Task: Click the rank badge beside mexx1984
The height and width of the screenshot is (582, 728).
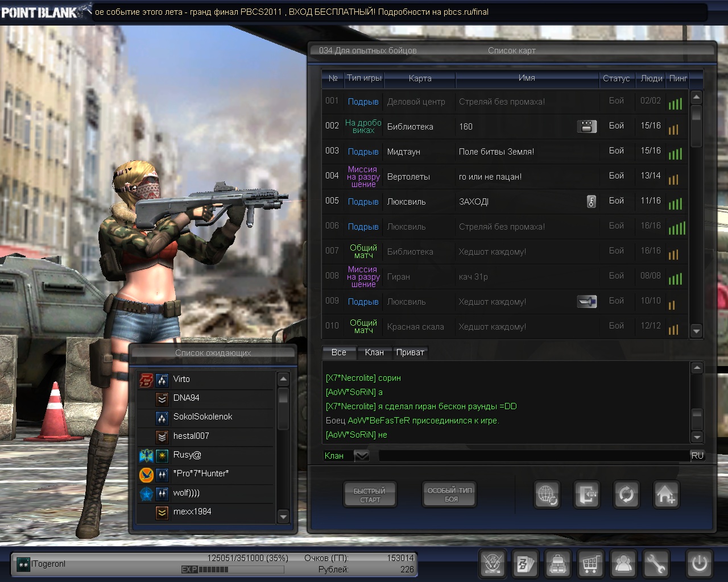Action: tap(162, 512)
